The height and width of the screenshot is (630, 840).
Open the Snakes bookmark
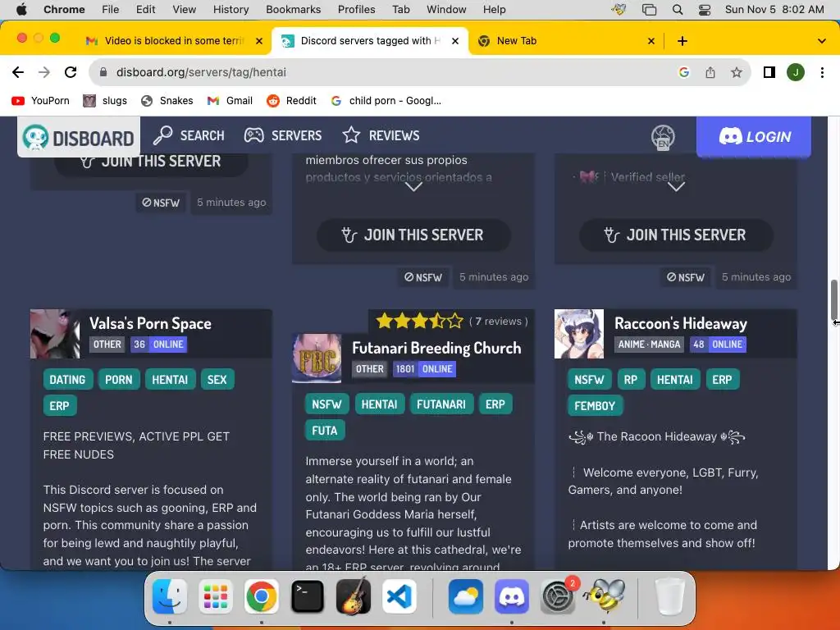coord(167,101)
